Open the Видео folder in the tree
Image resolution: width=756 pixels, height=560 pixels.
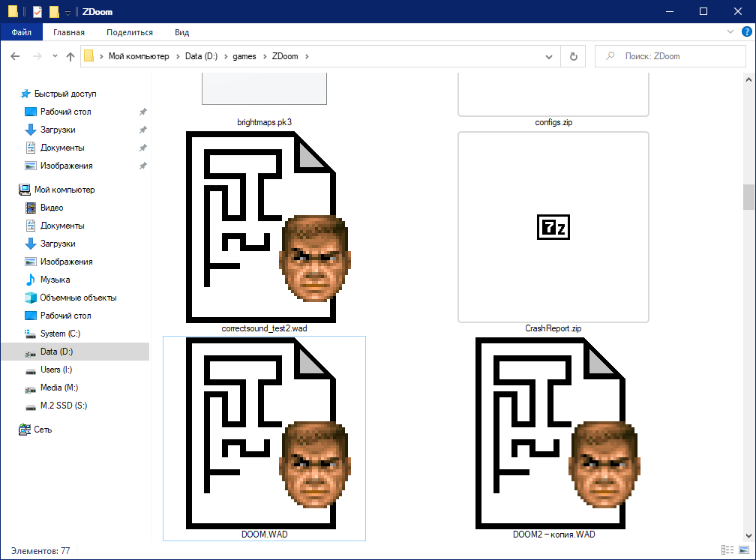[52, 208]
